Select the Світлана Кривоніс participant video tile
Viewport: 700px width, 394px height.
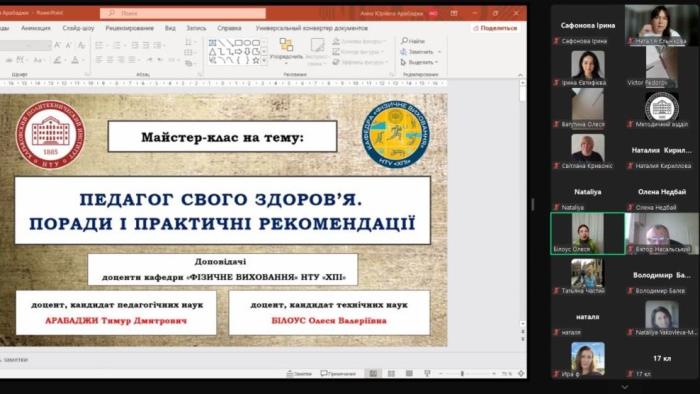pyautogui.click(x=588, y=150)
